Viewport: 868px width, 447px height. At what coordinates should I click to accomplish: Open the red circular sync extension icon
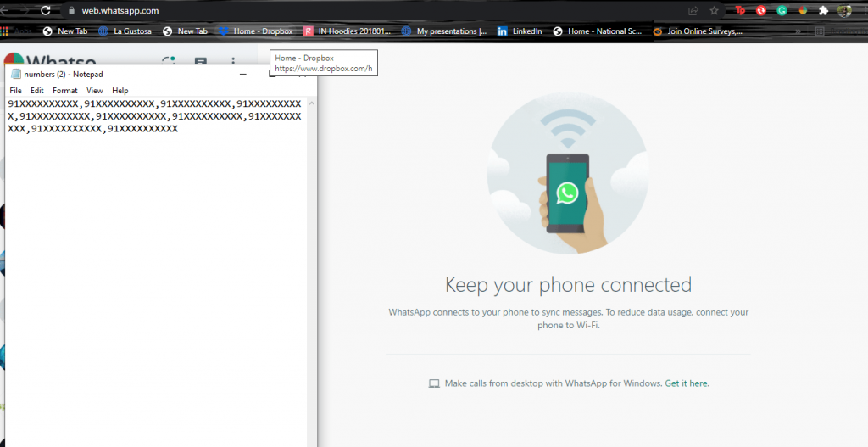[x=761, y=10]
